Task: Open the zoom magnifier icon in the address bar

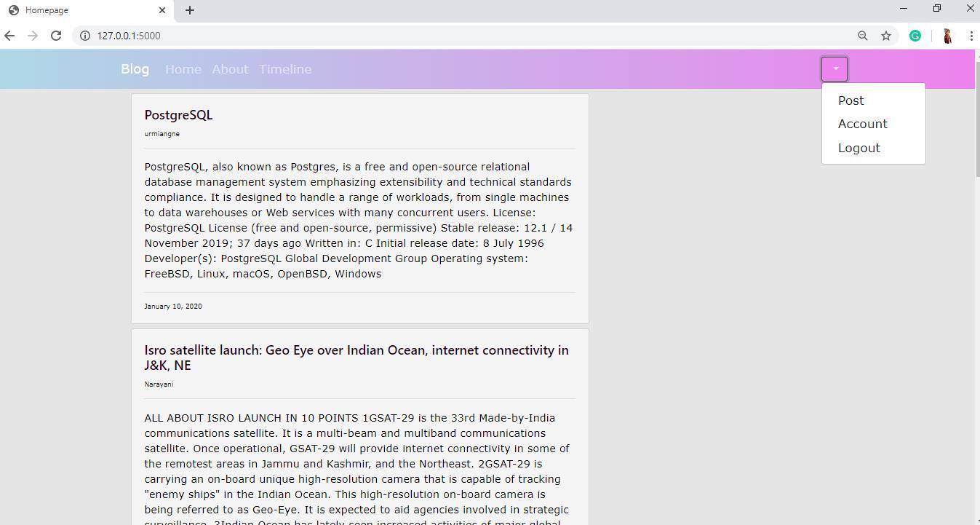Action: click(x=863, y=36)
